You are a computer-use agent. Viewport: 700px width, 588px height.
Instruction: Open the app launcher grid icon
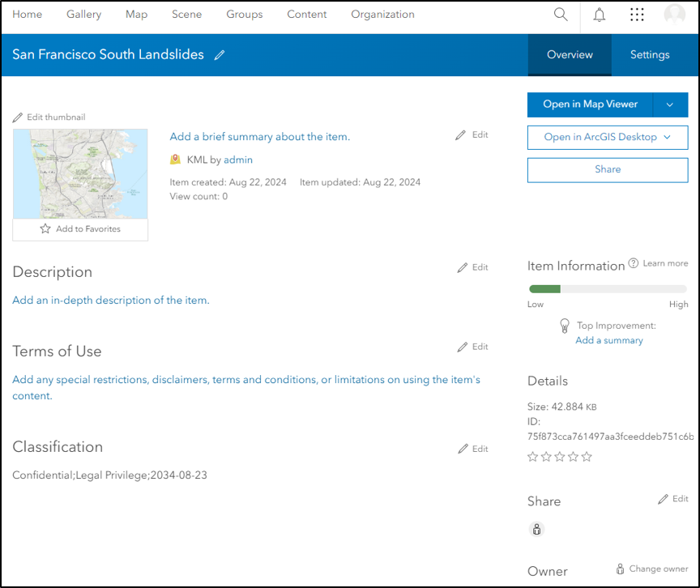pos(637,14)
